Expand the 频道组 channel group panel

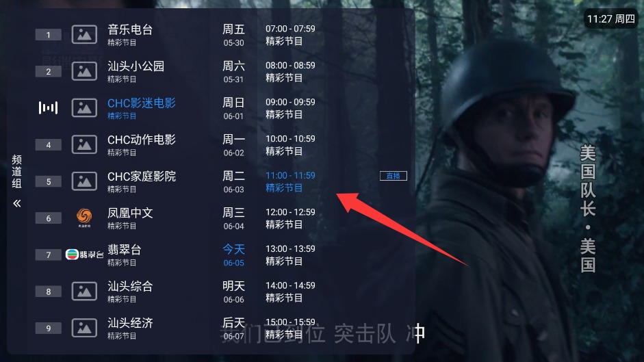click(17, 171)
